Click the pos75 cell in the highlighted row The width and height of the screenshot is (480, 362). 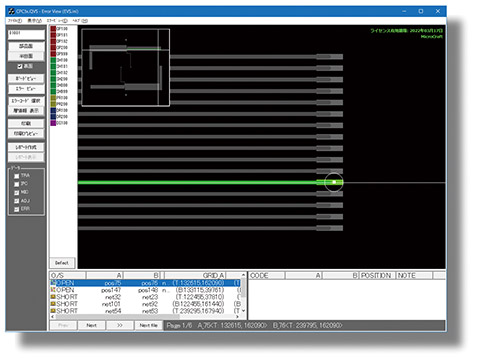pyautogui.click(x=113, y=283)
